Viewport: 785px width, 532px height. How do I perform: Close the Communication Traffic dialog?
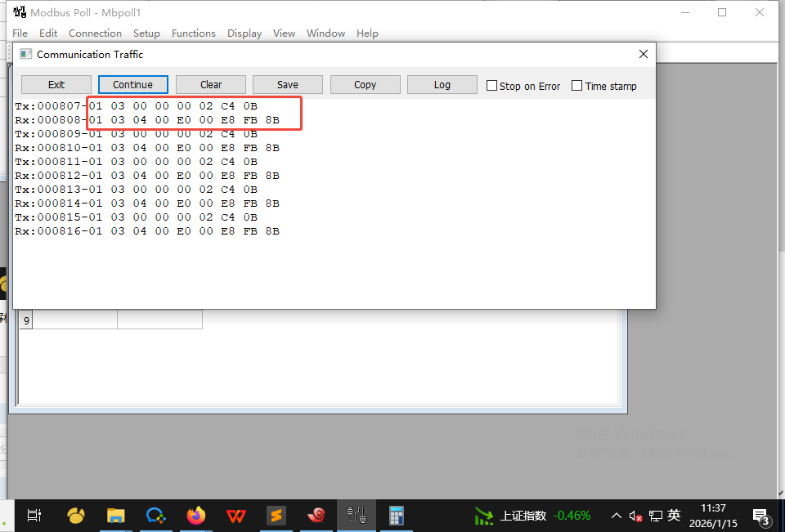pos(644,54)
